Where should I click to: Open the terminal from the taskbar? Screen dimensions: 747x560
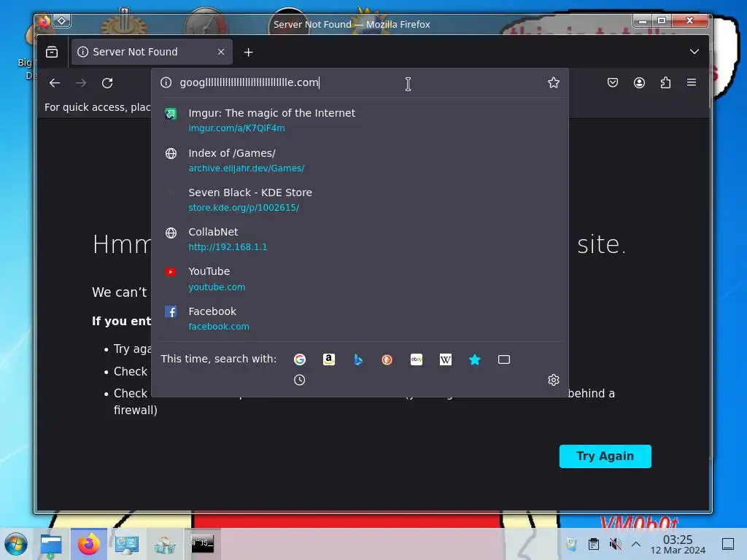coord(203,544)
